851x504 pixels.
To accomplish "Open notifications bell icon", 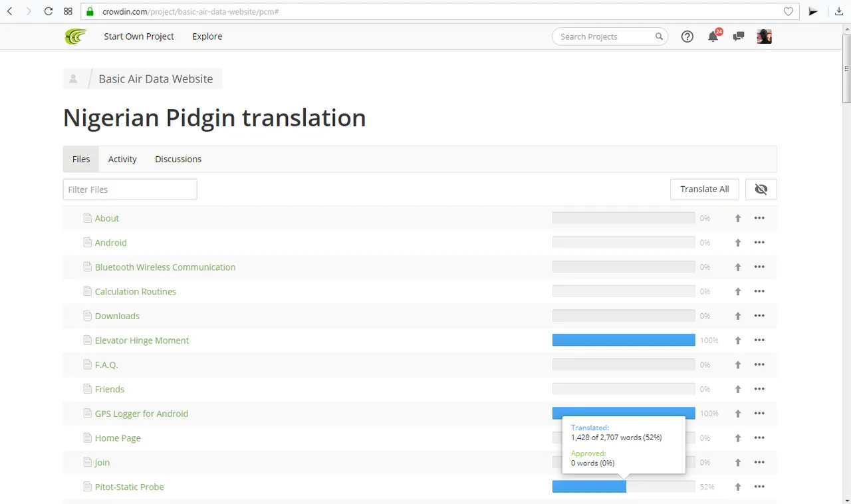I will 713,37.
